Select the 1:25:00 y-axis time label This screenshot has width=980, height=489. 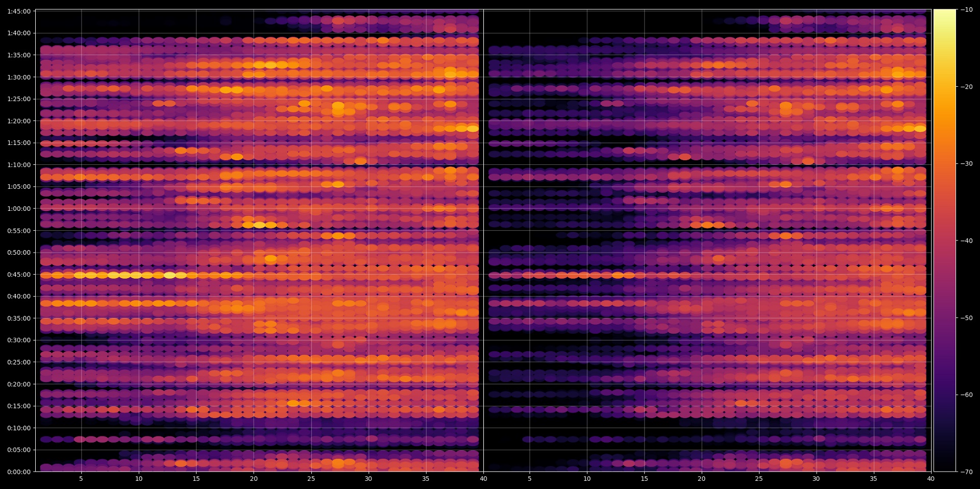(19, 99)
